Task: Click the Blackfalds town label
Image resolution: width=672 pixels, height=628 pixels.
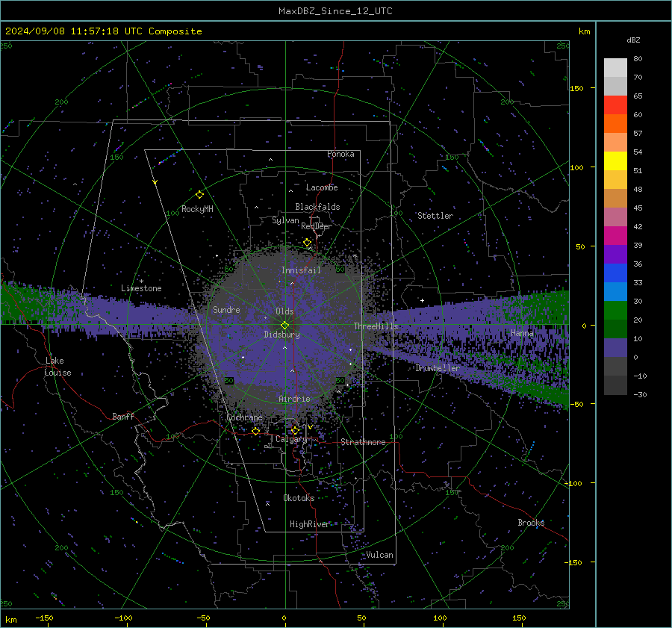Action: 317,207
